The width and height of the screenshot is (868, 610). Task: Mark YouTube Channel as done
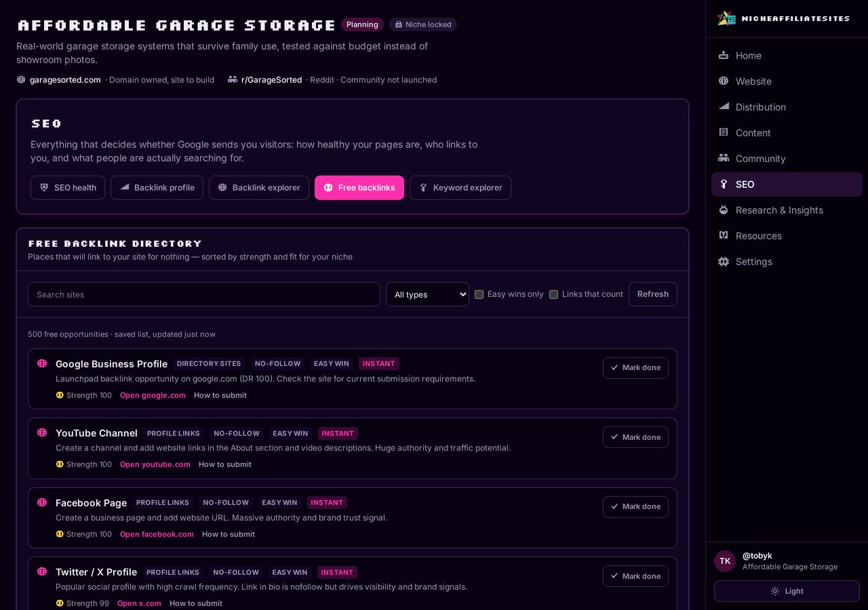pyautogui.click(x=635, y=437)
